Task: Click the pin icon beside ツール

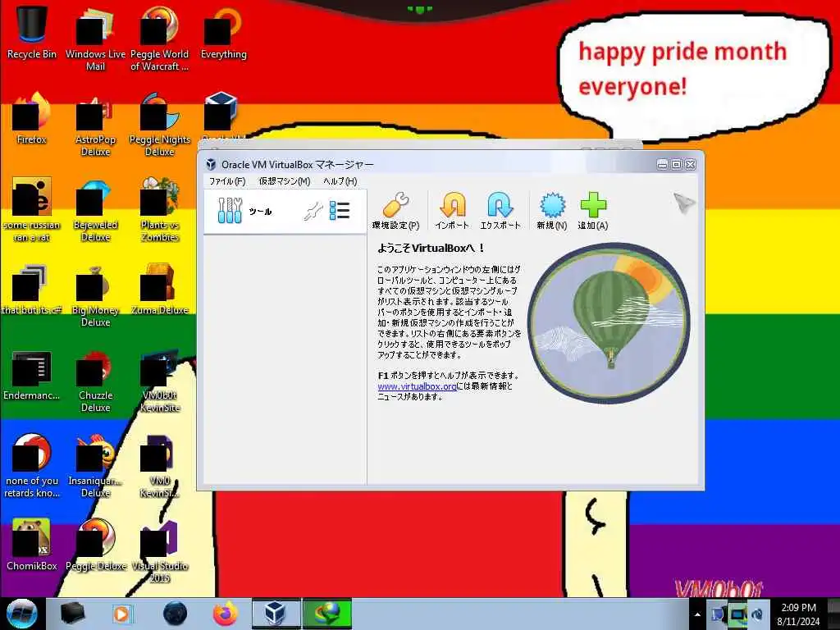Action: tap(313, 212)
